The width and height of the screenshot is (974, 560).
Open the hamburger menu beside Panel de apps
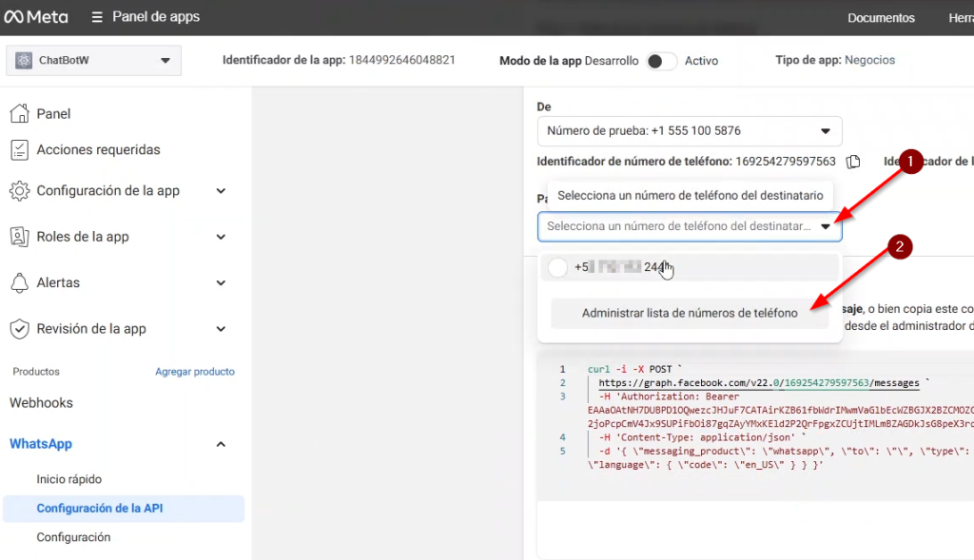pyautogui.click(x=97, y=17)
